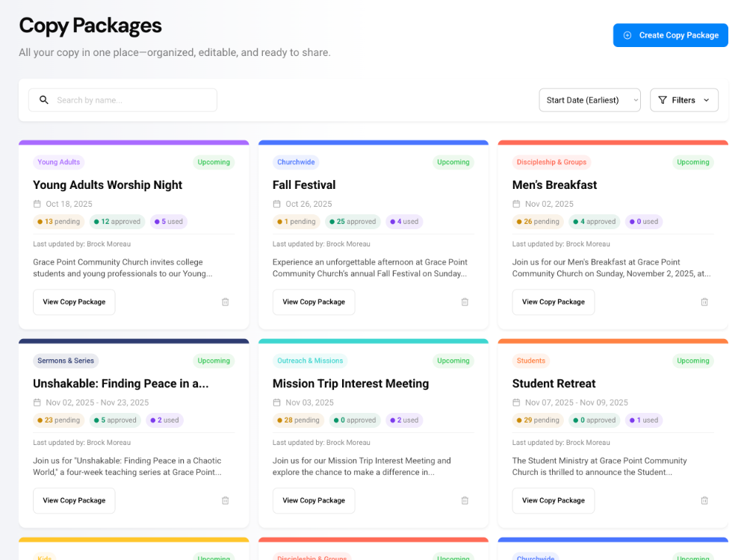Screen dimensions: 747x560
Task: Click the Students category tag
Action: pos(530,361)
